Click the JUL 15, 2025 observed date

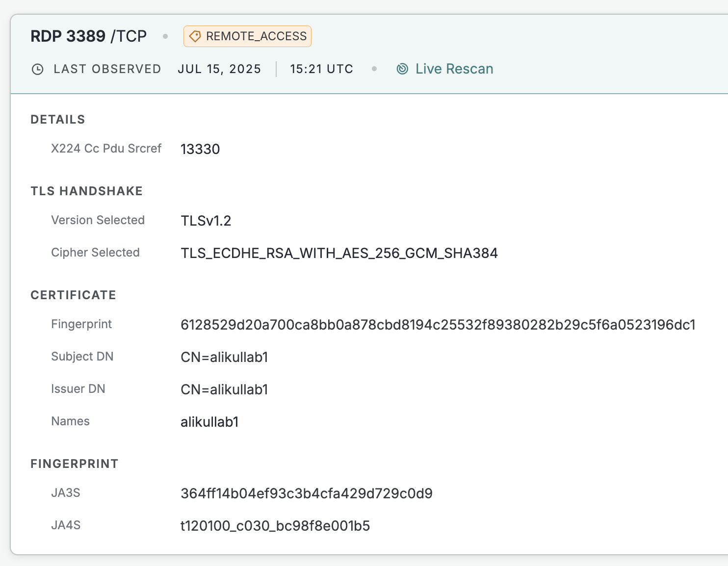[x=219, y=69]
